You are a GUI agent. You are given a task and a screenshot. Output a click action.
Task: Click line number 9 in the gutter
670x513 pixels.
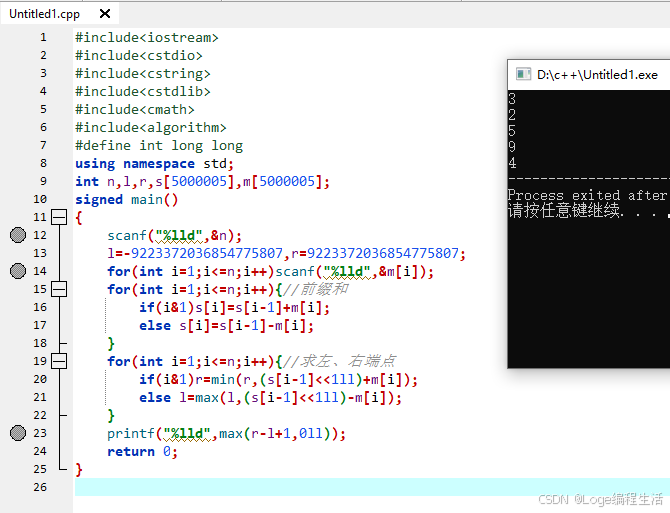43,181
